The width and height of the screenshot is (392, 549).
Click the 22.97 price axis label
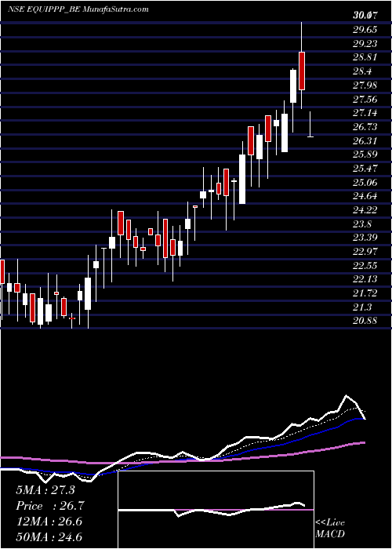[365, 252]
